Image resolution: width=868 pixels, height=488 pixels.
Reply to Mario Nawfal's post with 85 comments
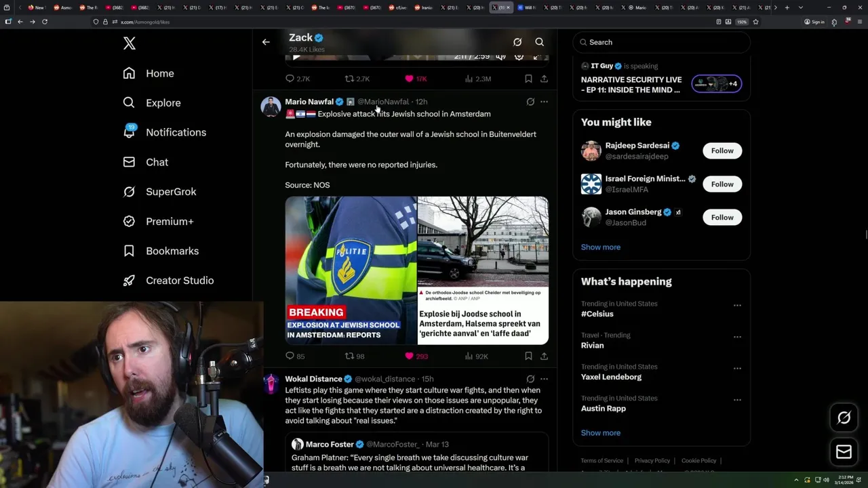(295, 356)
